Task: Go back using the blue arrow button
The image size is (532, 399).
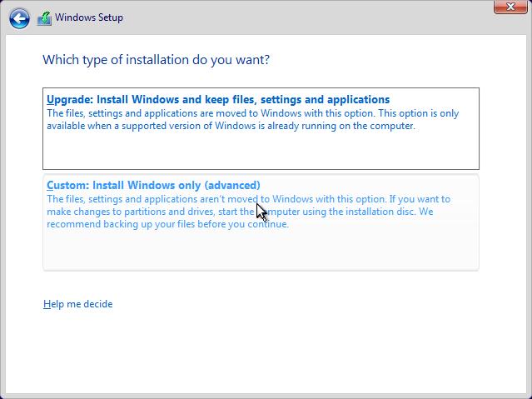Action: click(x=19, y=18)
